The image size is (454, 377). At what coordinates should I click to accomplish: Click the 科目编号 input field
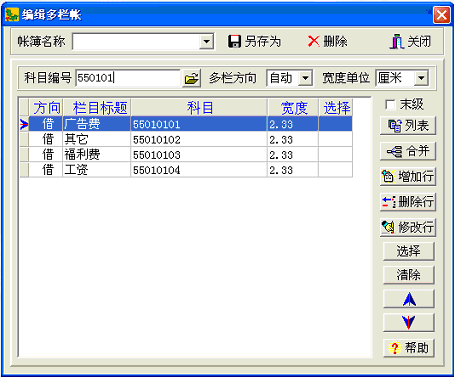click(x=128, y=78)
